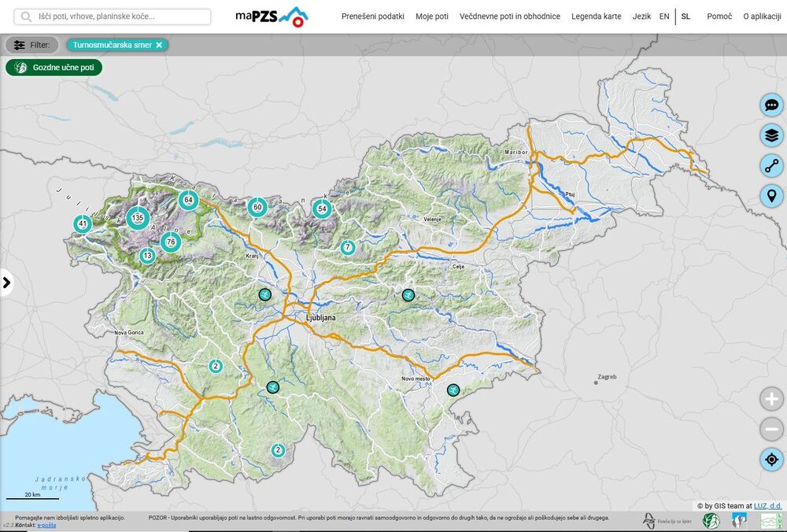
Task: Click the location pin marker icon
Action: coord(771,196)
